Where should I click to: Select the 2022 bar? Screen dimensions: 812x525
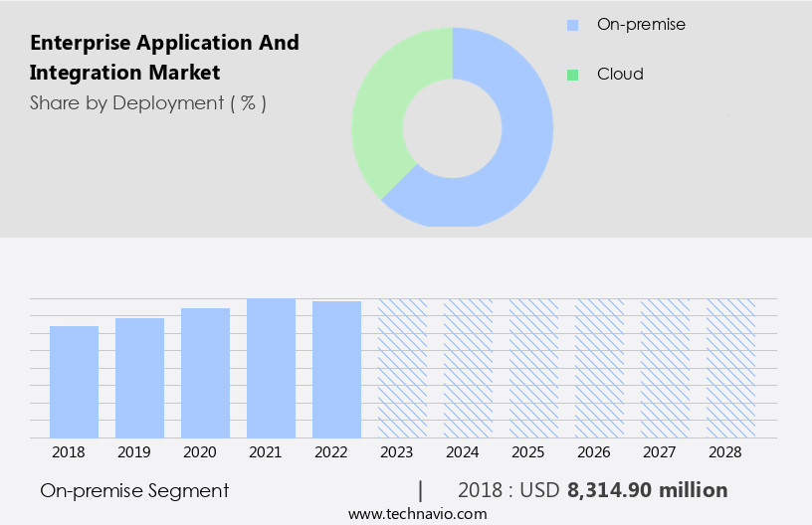tap(336, 369)
